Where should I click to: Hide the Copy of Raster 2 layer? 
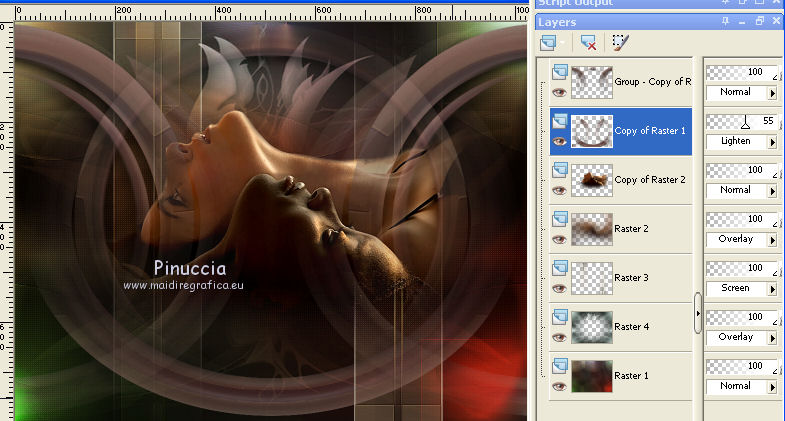559,190
